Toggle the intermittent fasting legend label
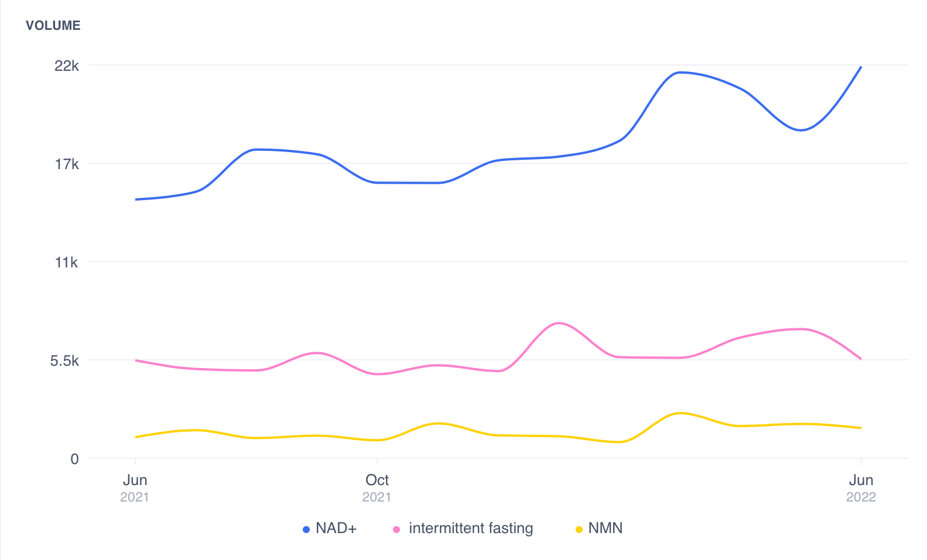927x560 pixels. 471,528
